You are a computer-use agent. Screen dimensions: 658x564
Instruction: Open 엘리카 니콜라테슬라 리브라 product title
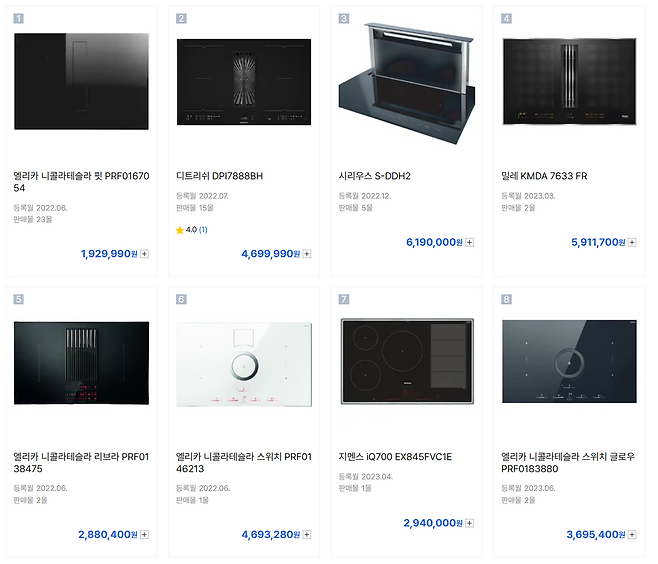pyautogui.click(x=81, y=463)
